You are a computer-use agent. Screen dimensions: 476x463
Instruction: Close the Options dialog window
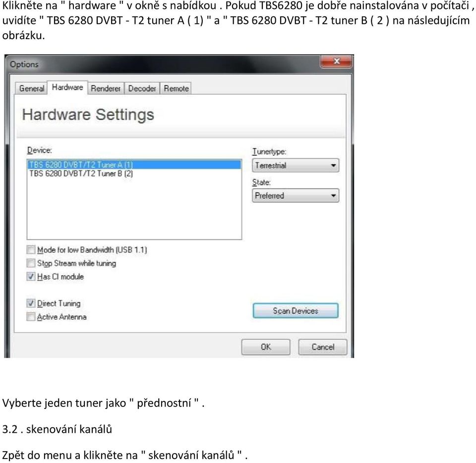pos(336,61)
